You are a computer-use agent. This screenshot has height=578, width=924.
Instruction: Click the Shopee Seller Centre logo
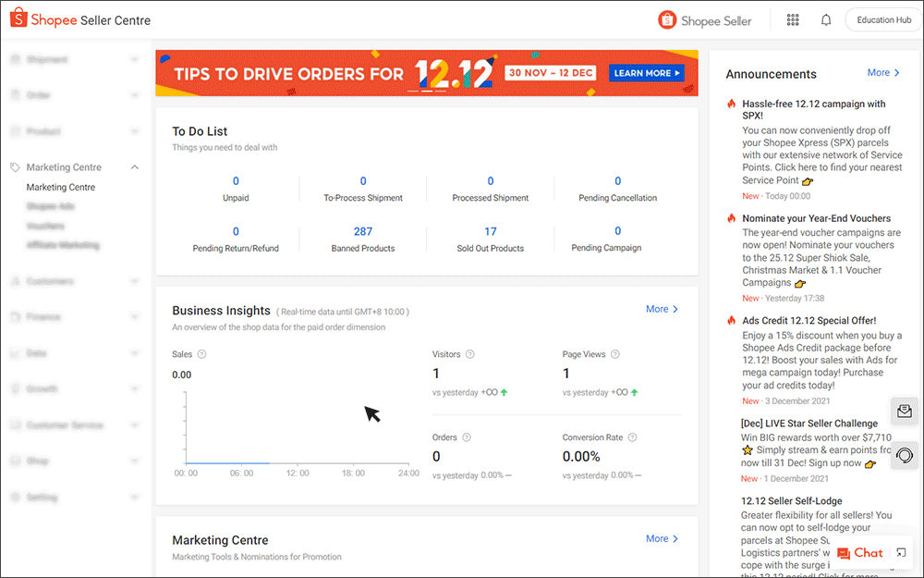tap(80, 20)
